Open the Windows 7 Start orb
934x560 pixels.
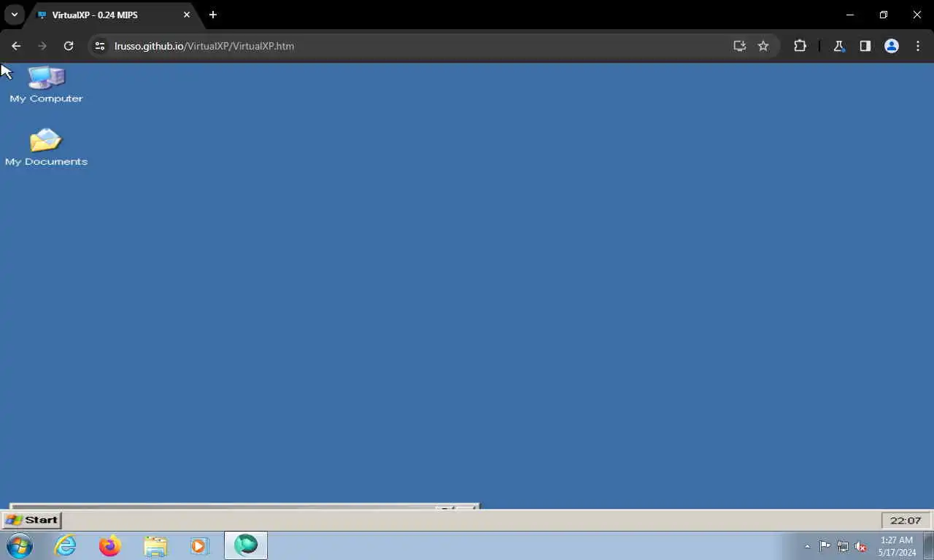[x=20, y=545]
